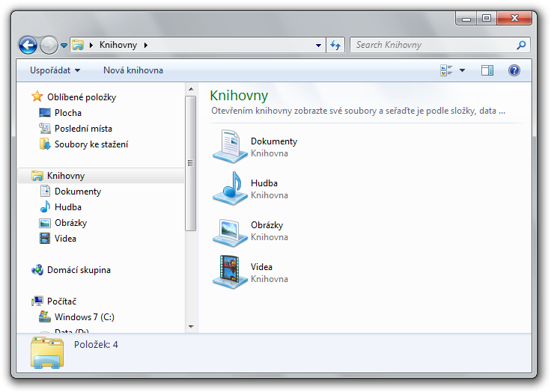The width and height of the screenshot is (551, 392).
Task: Click the green Knihovny heading
Action: (239, 95)
